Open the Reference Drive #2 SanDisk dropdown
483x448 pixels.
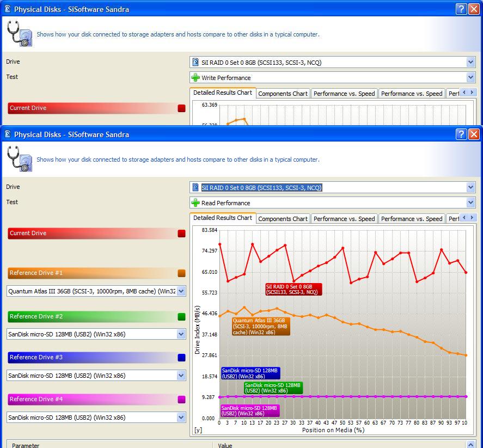pyautogui.click(x=181, y=334)
